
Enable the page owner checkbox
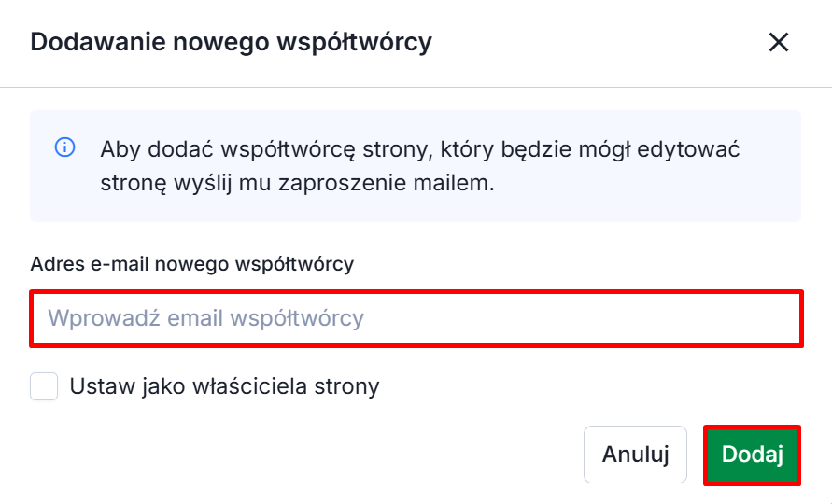point(44,386)
